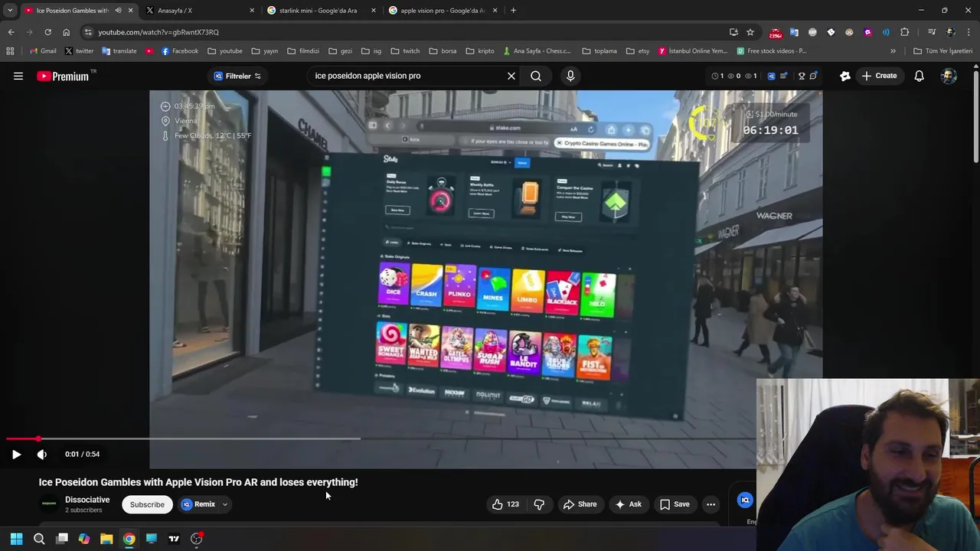Click the install app icon in address bar
Screen dimensions: 980x551
pyautogui.click(x=733, y=32)
